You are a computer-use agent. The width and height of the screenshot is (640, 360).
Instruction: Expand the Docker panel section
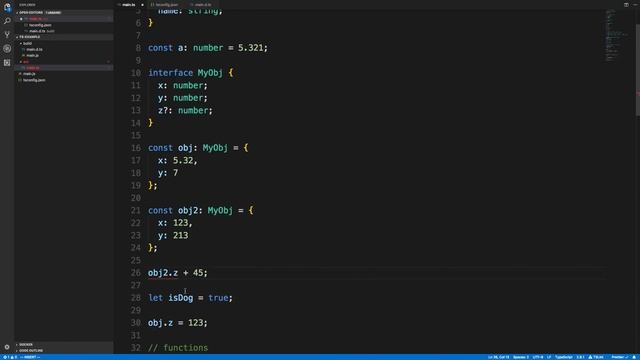(64, 344)
